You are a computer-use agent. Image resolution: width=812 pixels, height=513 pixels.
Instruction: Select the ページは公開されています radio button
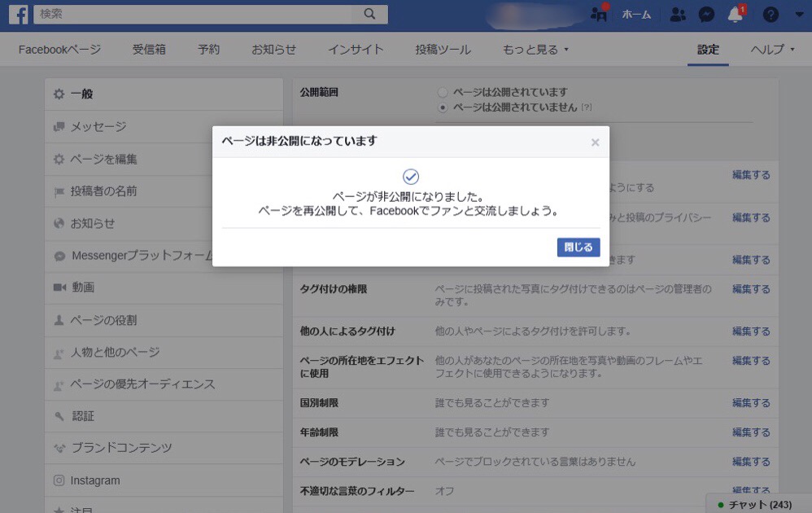[x=442, y=92]
